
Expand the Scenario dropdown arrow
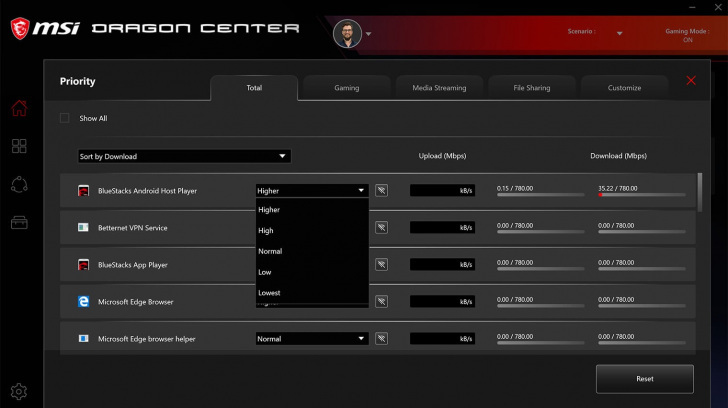coord(619,33)
